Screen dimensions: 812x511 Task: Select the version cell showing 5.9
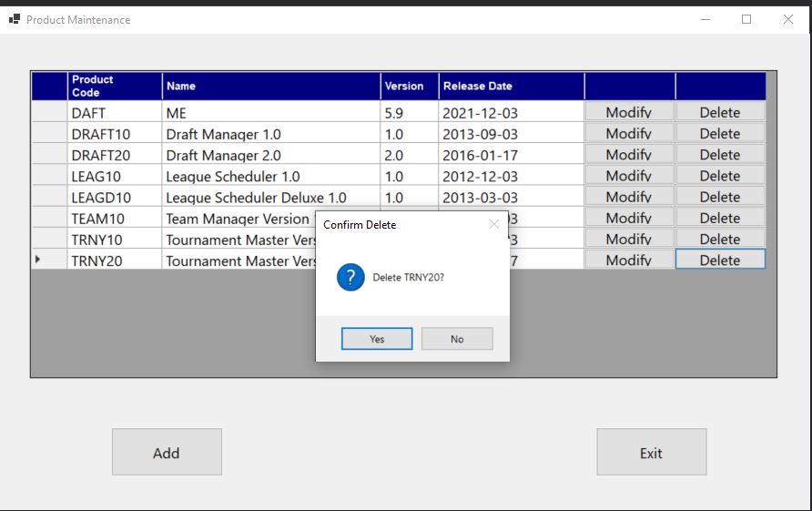pos(410,113)
